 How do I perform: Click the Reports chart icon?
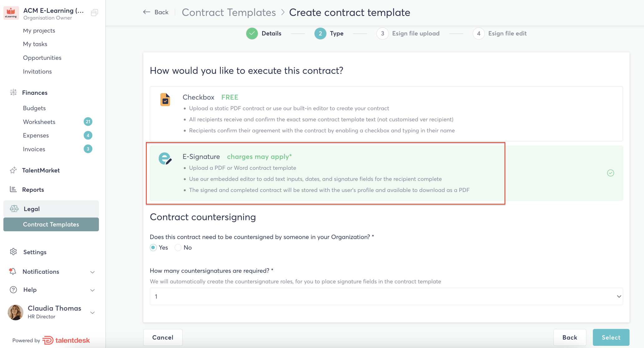tap(13, 189)
